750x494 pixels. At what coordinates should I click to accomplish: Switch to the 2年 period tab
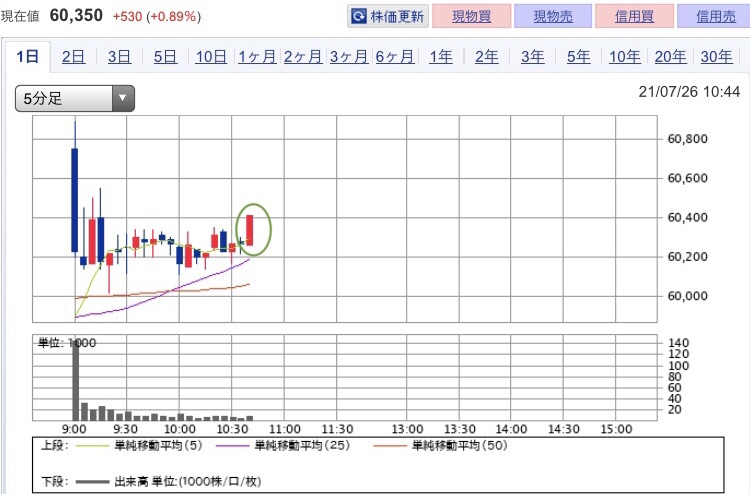click(486, 57)
